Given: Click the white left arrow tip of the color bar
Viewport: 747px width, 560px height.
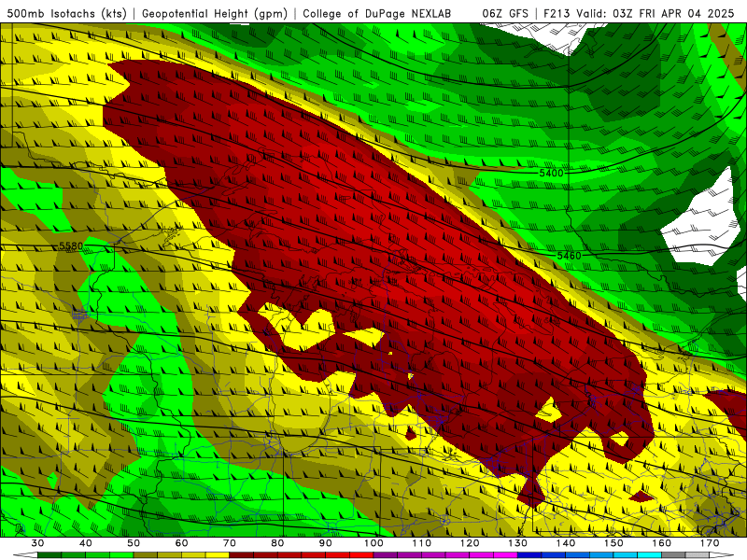Looking at the screenshot, I should pyautogui.click(x=25, y=555).
